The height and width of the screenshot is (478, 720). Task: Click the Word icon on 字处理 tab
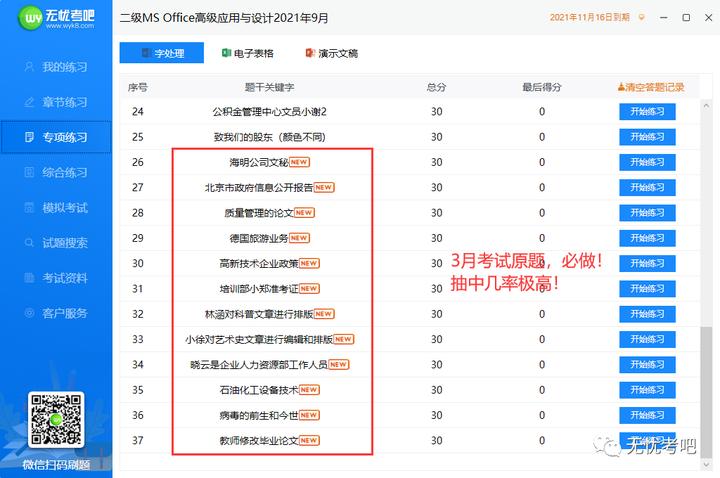(146, 53)
